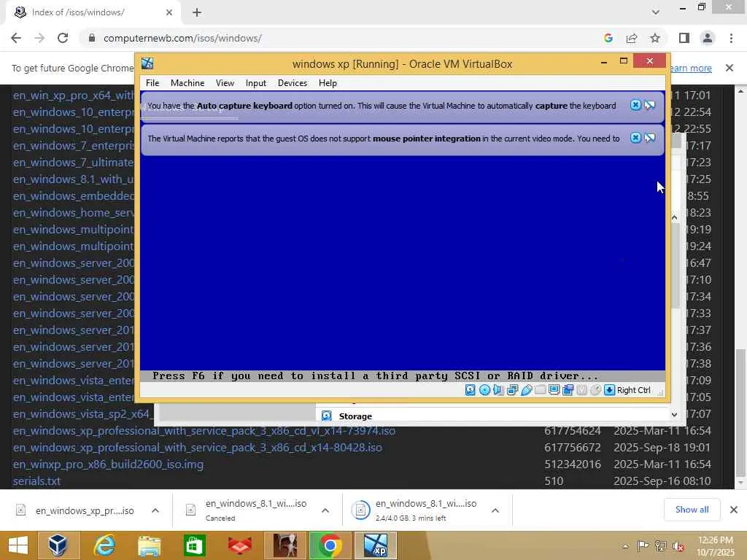View site information lock icon
This screenshot has width=747, height=560.
92,38
